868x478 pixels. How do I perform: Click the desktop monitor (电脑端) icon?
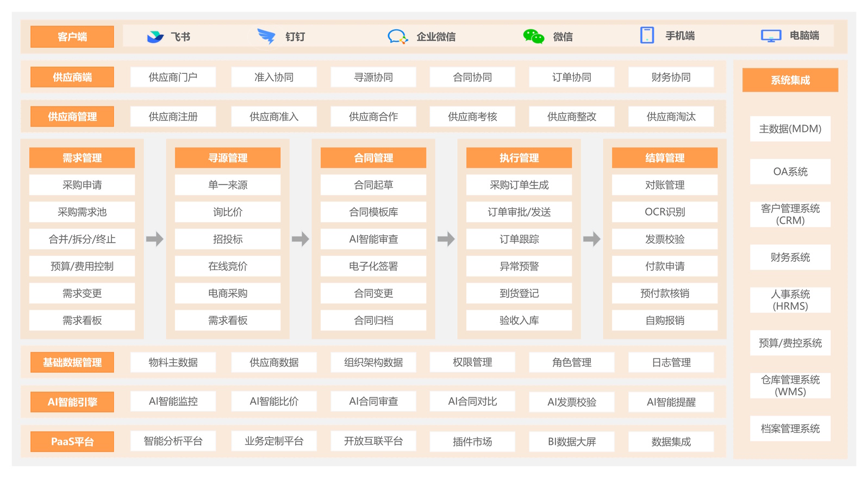click(771, 36)
